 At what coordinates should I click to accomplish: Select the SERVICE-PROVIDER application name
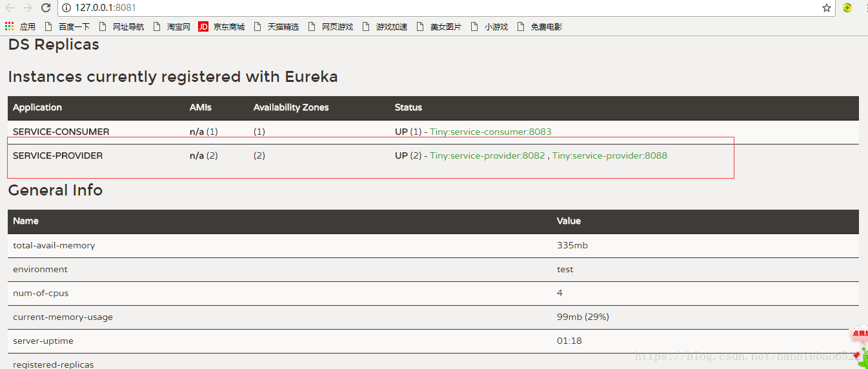(58, 155)
